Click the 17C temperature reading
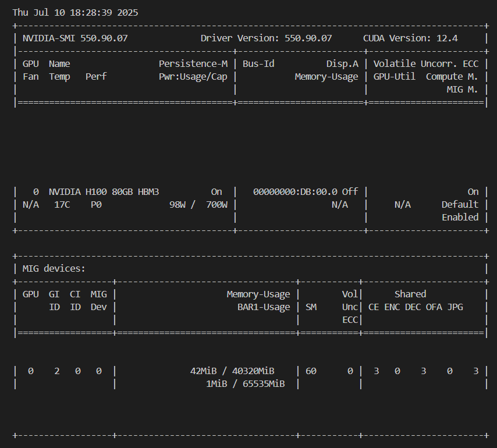Viewport: 497px width, 448px height. coord(62,205)
